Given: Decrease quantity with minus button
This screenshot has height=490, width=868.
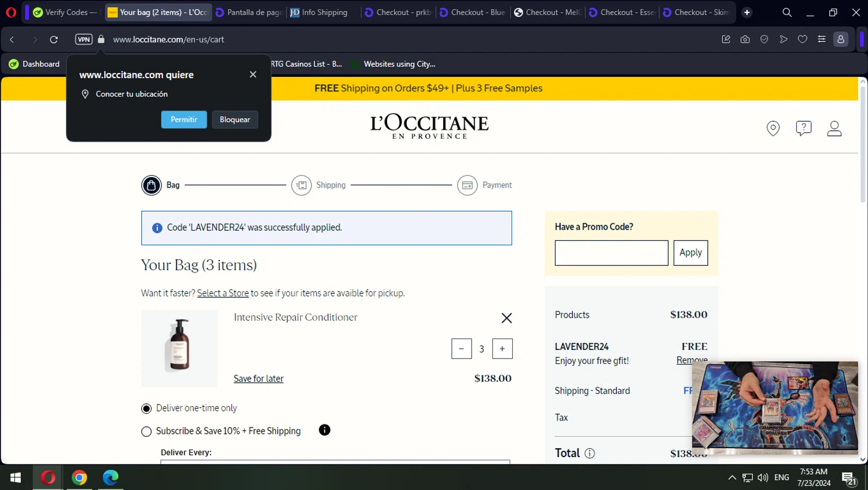Looking at the screenshot, I should 461,348.
